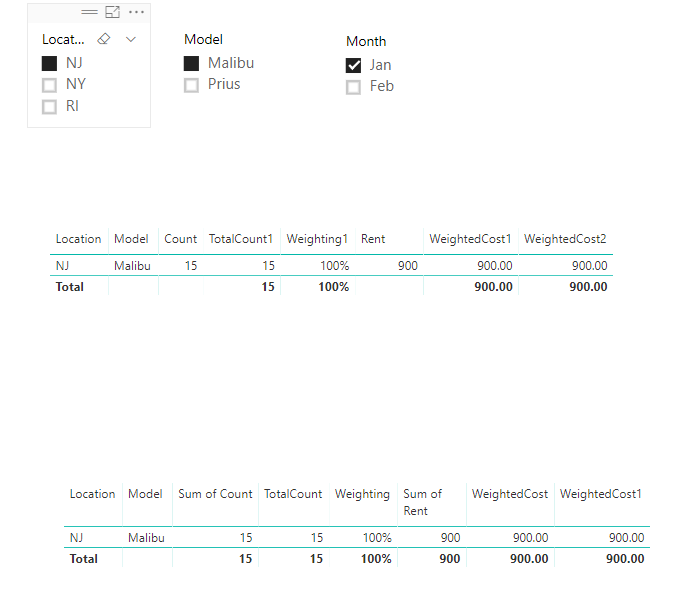Sort by Model column in lower table
This screenshot has height=612, width=700.
tap(145, 494)
